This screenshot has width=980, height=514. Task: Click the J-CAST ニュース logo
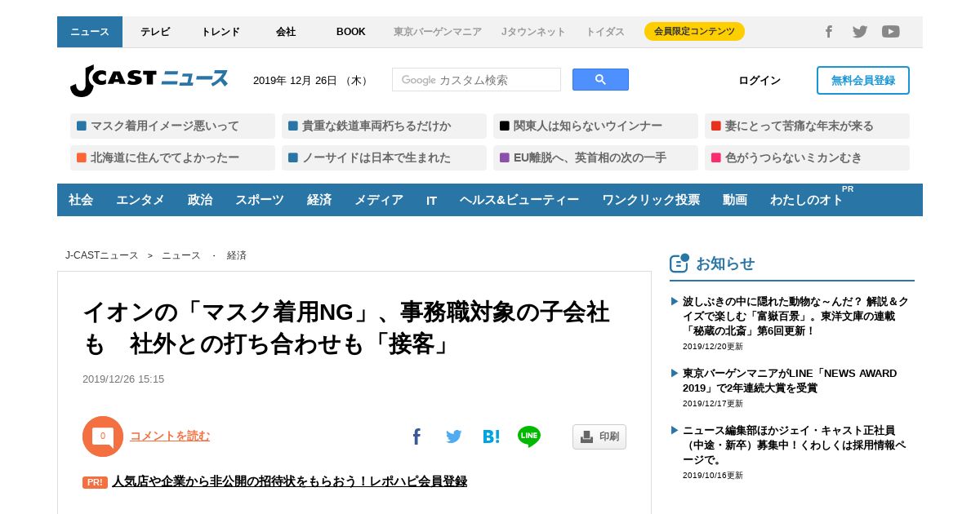pyautogui.click(x=149, y=80)
